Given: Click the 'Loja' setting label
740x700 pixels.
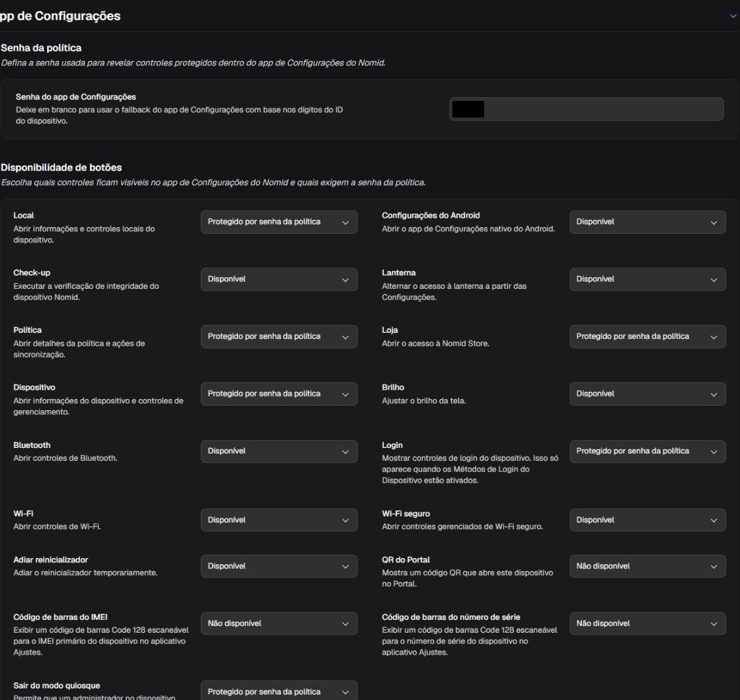Looking at the screenshot, I should (390, 330).
